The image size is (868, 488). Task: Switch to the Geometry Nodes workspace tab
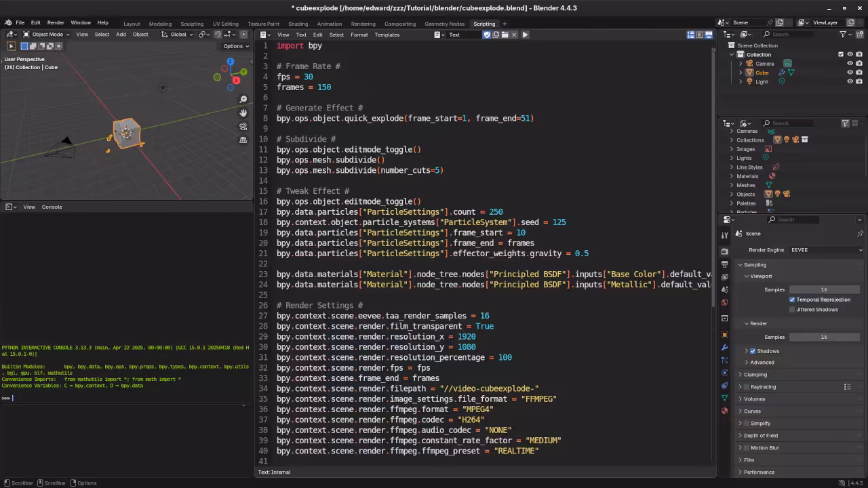[445, 24]
